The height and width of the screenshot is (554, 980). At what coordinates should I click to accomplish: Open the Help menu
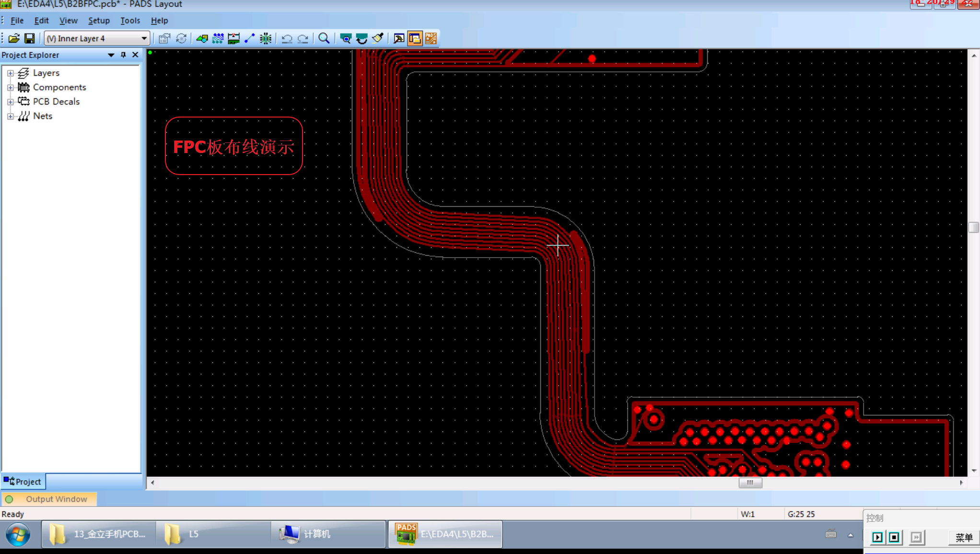coord(159,21)
